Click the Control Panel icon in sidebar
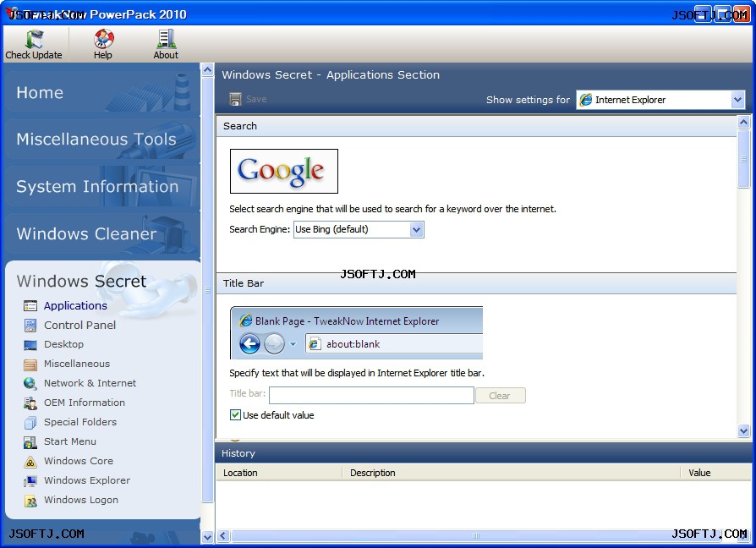The image size is (756, 548). 30,326
